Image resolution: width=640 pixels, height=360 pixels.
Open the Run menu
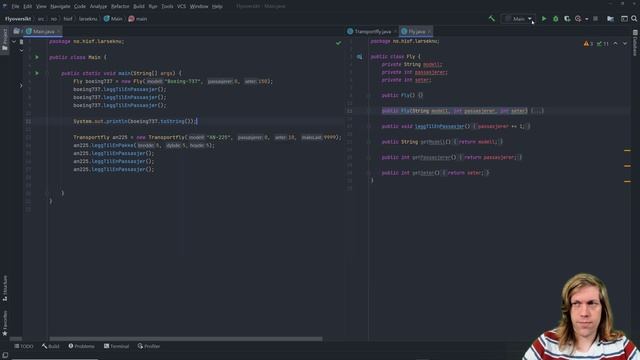[x=153, y=7]
